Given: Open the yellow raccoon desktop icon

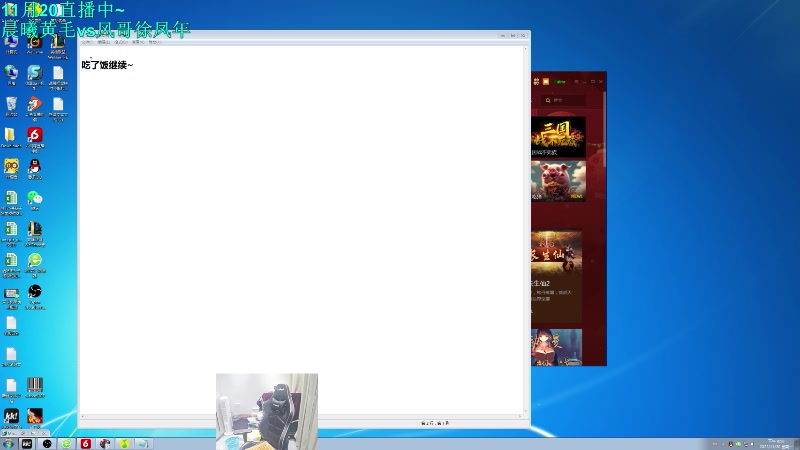Looking at the screenshot, I should tap(11, 169).
